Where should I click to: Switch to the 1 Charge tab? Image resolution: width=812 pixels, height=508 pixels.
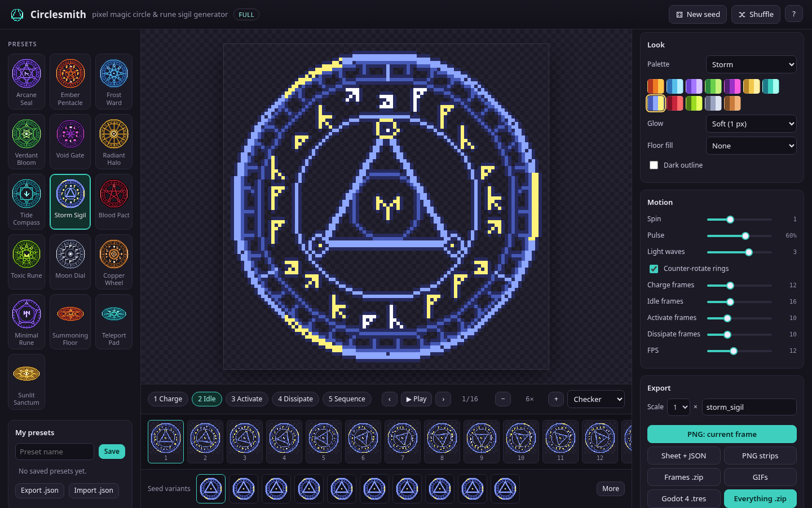(x=168, y=399)
